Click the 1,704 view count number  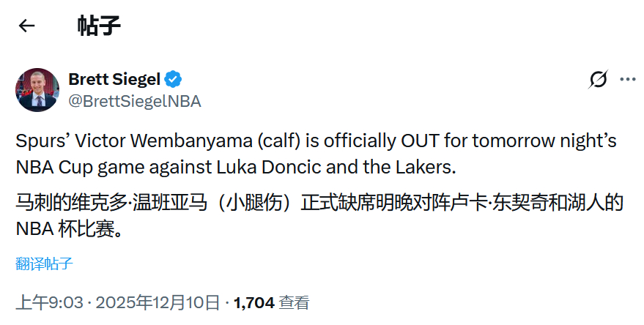254,302
